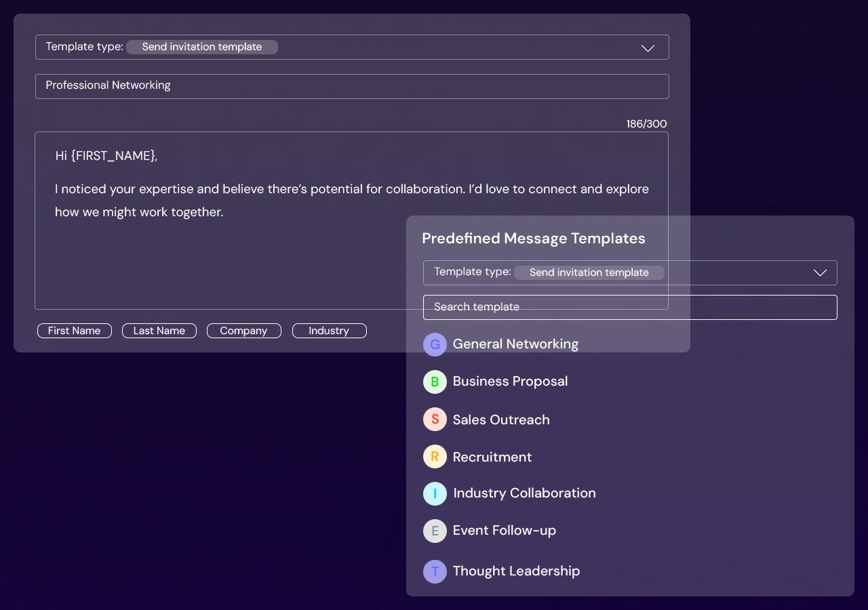Add the Company placeholder tag

pos(243,331)
